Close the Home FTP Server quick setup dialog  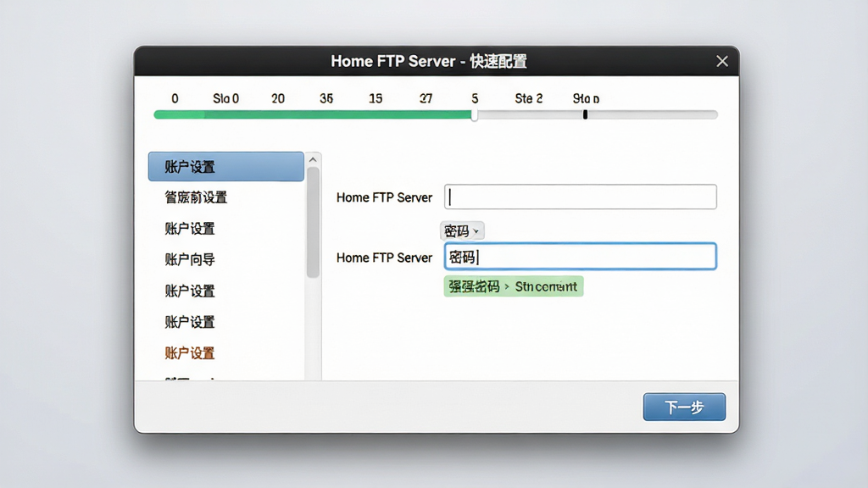click(722, 61)
